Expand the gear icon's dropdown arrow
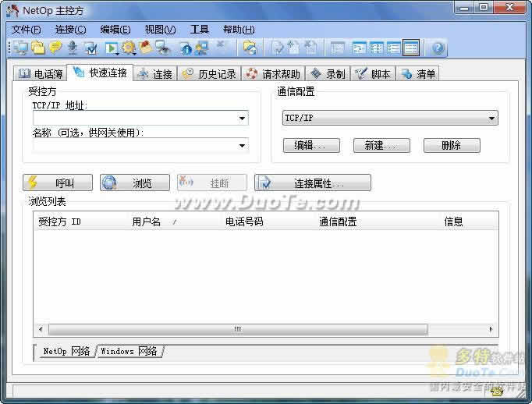 click(135, 54)
